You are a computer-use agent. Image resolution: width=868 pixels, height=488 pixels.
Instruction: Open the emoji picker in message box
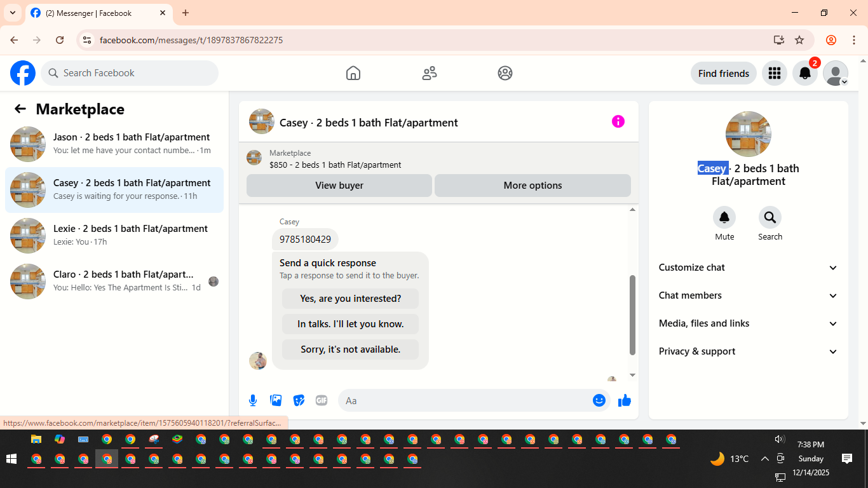pos(599,400)
